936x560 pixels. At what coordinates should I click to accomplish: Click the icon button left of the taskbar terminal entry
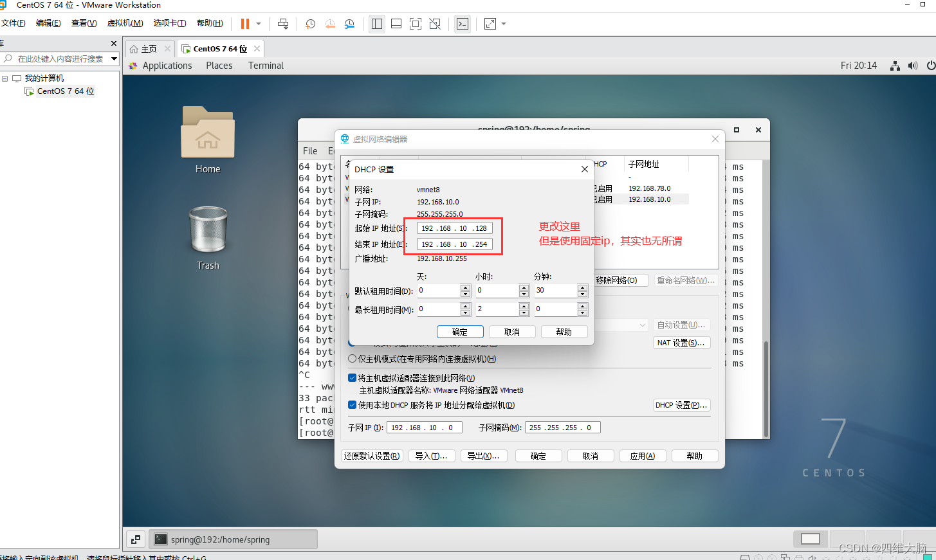tap(136, 539)
